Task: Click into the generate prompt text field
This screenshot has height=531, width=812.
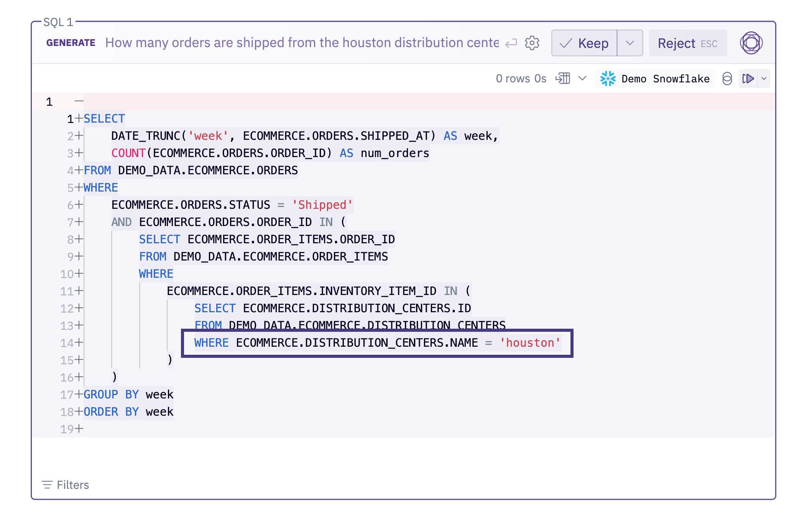Action: point(302,43)
